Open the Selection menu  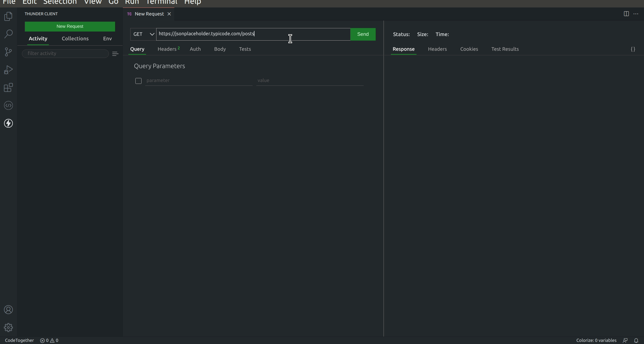(x=60, y=2)
